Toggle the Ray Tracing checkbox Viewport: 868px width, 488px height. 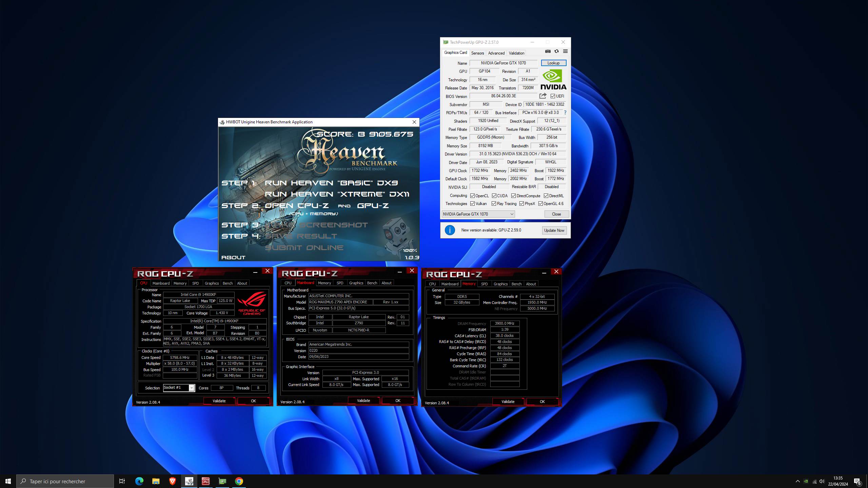494,204
